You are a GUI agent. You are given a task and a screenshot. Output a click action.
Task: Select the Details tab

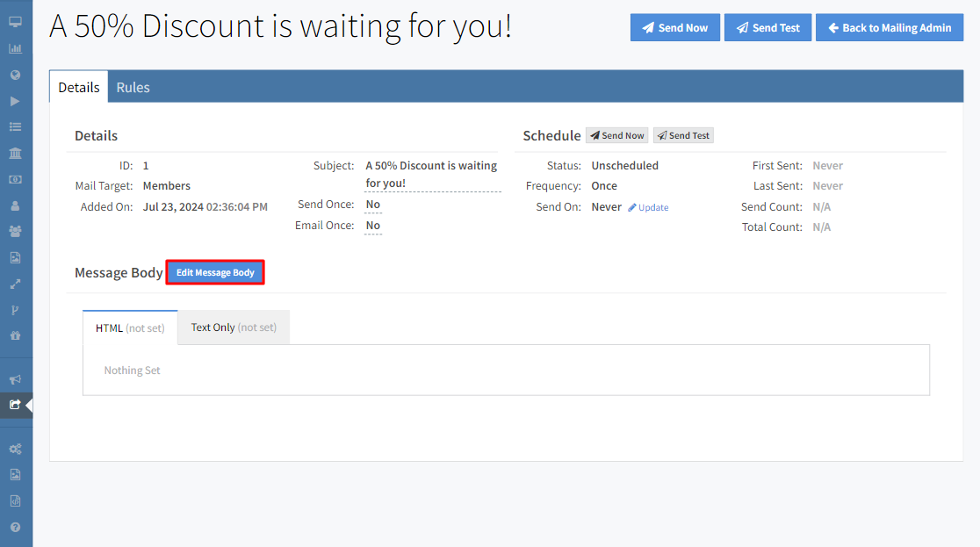coord(79,88)
